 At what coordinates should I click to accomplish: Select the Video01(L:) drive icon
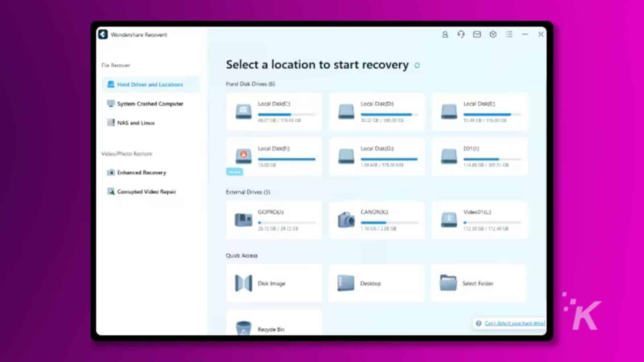pyautogui.click(x=449, y=220)
